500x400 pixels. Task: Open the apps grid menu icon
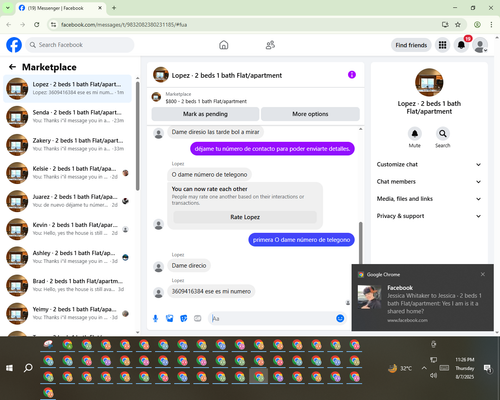tap(442, 45)
